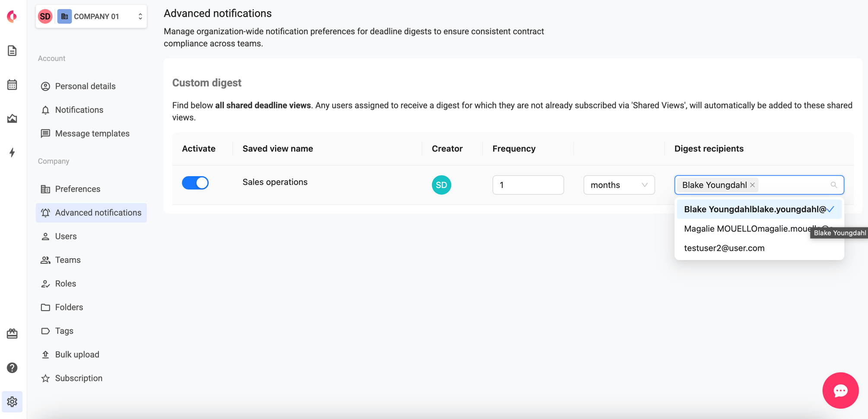This screenshot has width=868, height=419.
Task: Select Magalie MOUELLO from the recipients list
Action: (x=743, y=229)
